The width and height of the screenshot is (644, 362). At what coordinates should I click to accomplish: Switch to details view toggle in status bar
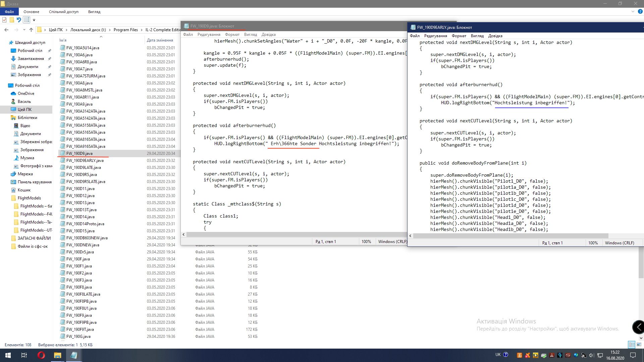(632, 345)
